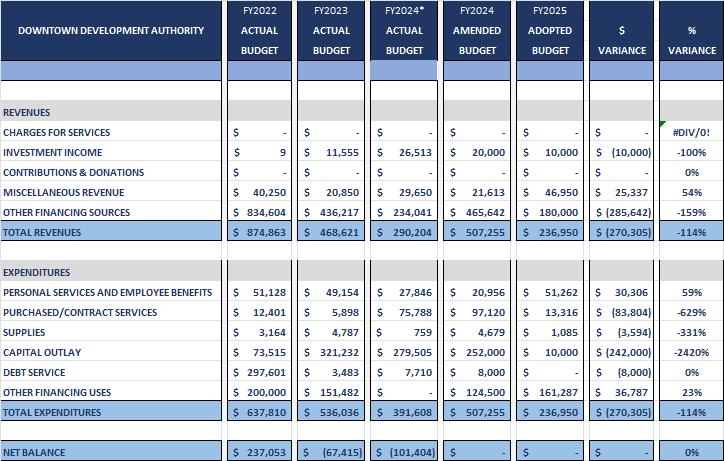Select Total Revenues FY2023 value 468,621
Viewport: 724px width, 461px height.
click(x=331, y=232)
